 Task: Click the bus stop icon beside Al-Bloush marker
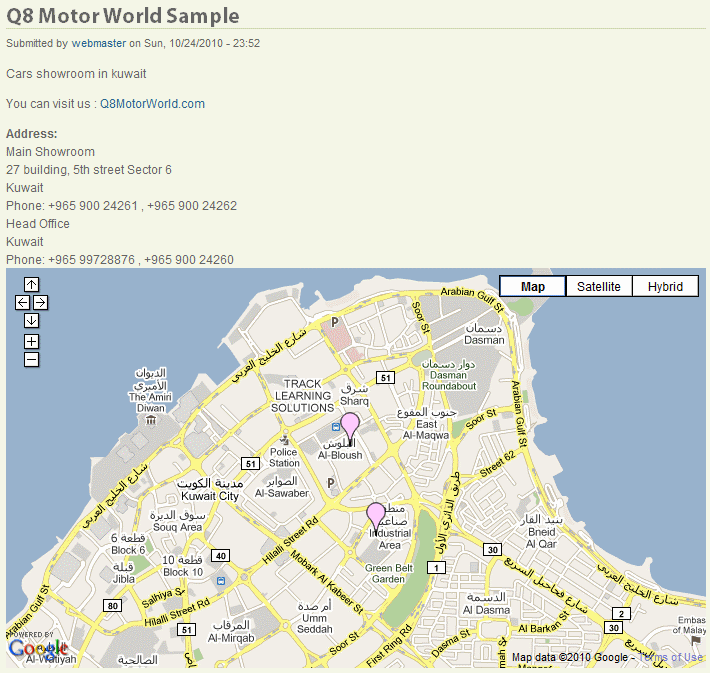click(x=336, y=427)
